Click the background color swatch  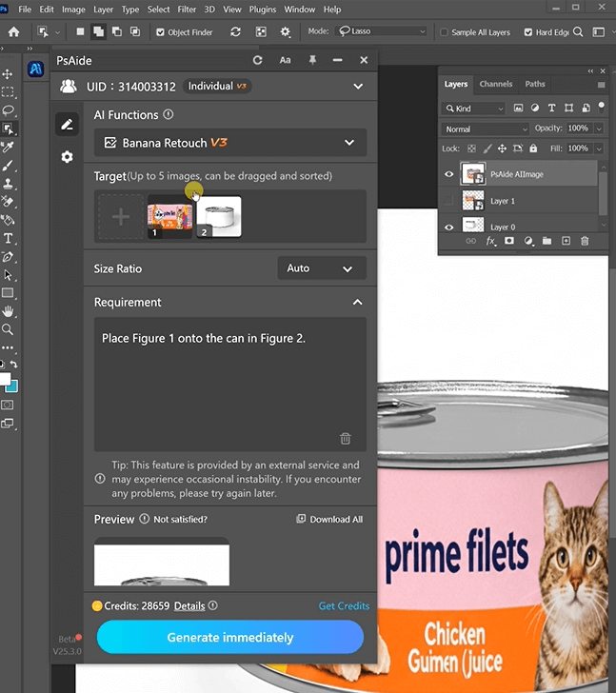pos(12,386)
